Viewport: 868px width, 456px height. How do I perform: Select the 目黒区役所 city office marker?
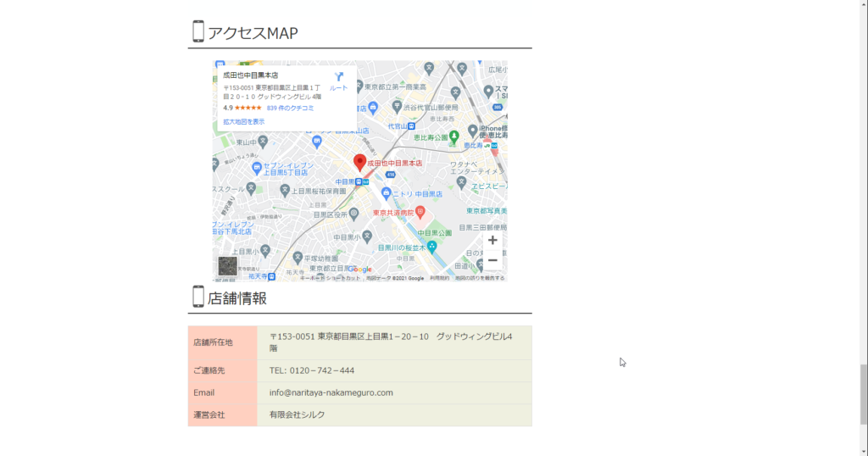coord(353,214)
